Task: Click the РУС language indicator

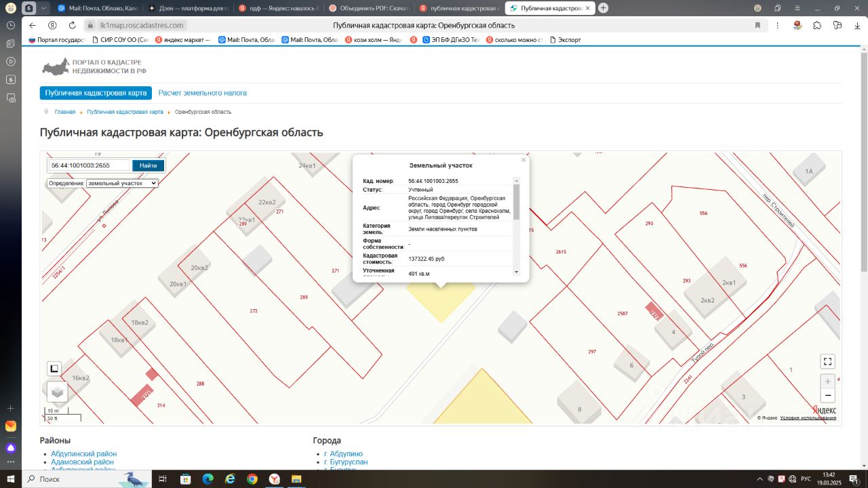Action: click(806, 479)
